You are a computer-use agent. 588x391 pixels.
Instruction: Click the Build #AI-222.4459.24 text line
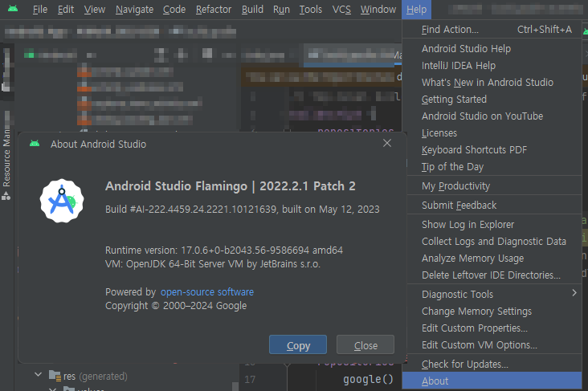[243, 210]
